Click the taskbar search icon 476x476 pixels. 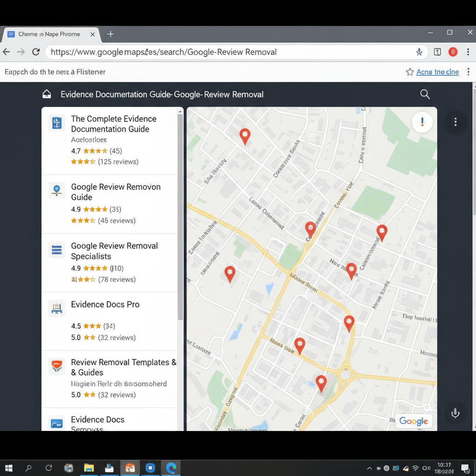click(x=28, y=468)
